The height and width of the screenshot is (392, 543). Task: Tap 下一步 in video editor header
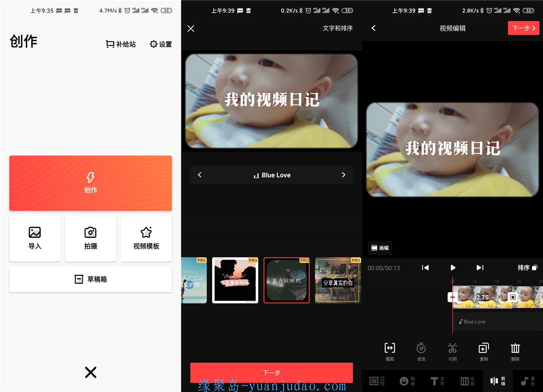[524, 28]
